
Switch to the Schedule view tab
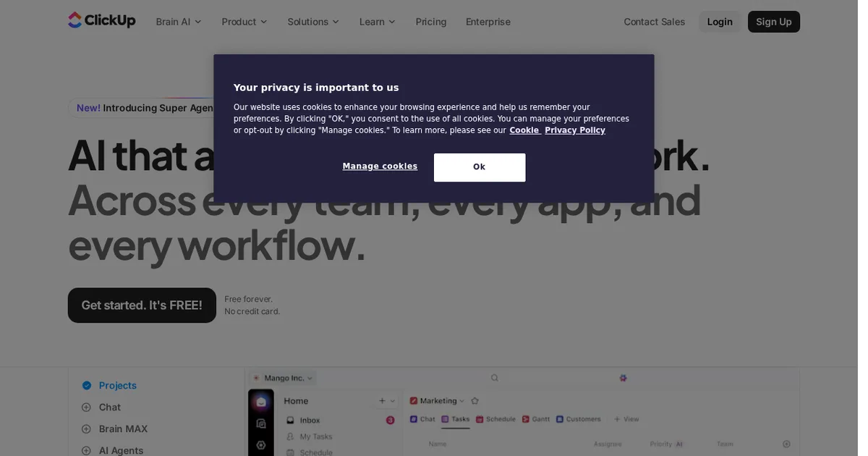click(x=495, y=418)
